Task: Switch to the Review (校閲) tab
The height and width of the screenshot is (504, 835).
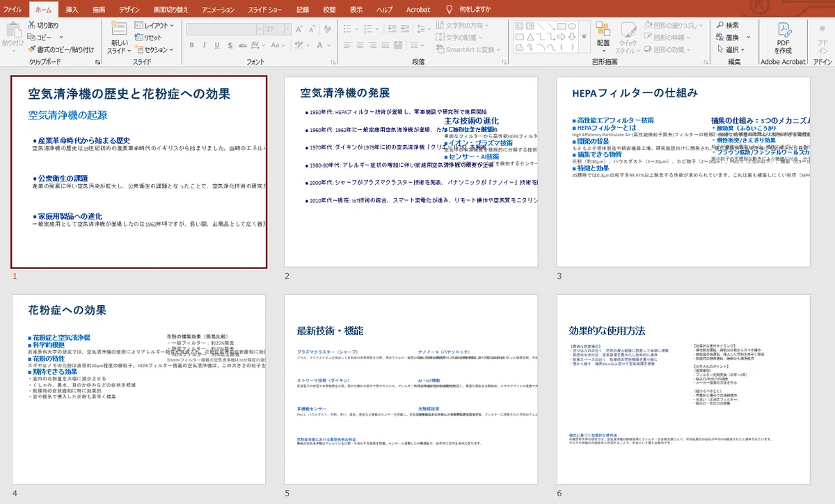Action: pyautogui.click(x=329, y=9)
